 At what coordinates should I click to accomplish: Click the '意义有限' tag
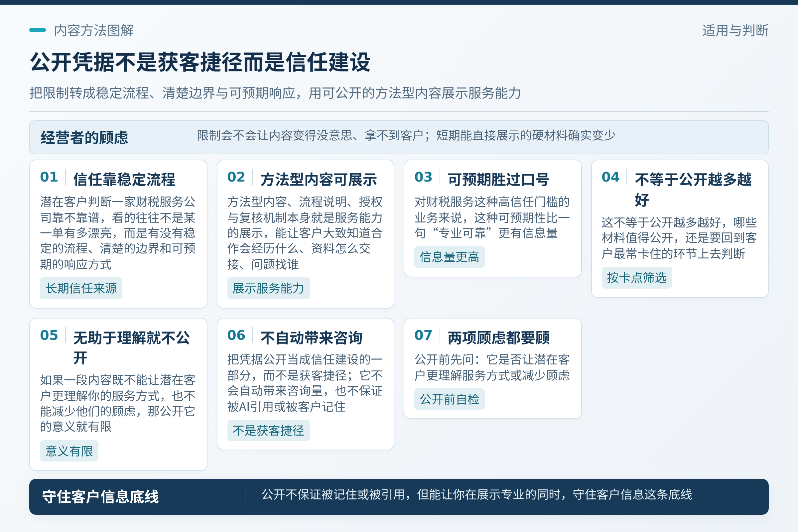click(x=69, y=451)
